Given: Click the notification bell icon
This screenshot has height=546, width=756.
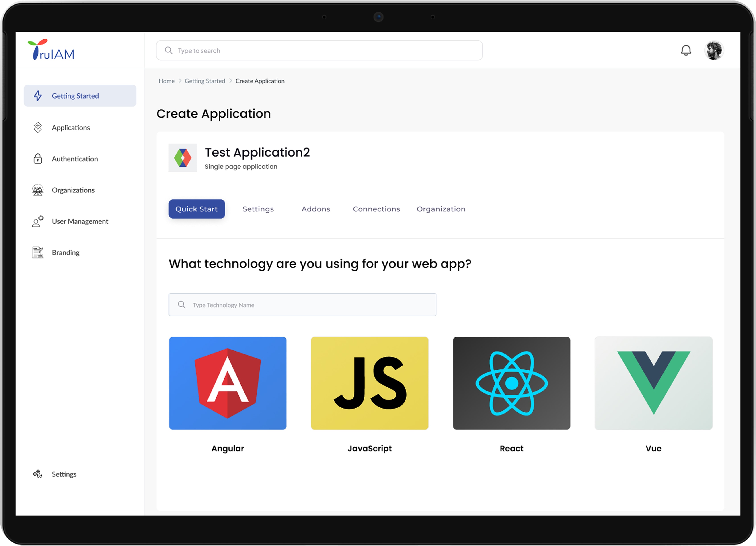Looking at the screenshot, I should 686,50.
